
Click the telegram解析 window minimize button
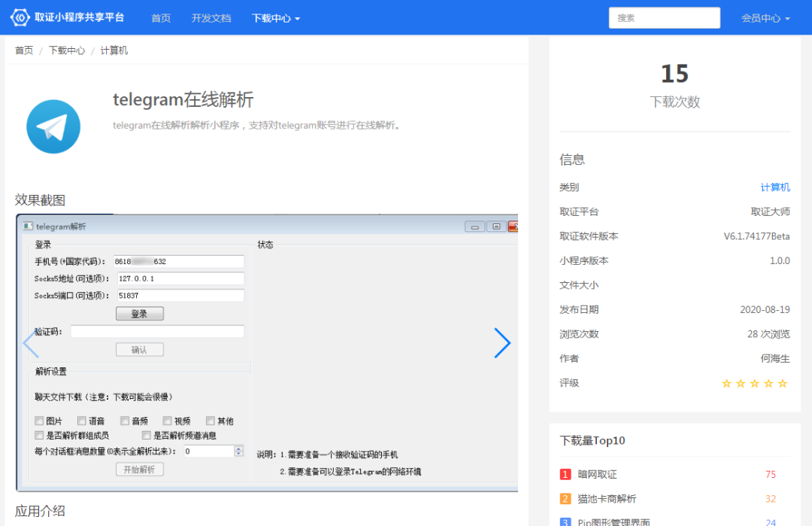(475, 227)
